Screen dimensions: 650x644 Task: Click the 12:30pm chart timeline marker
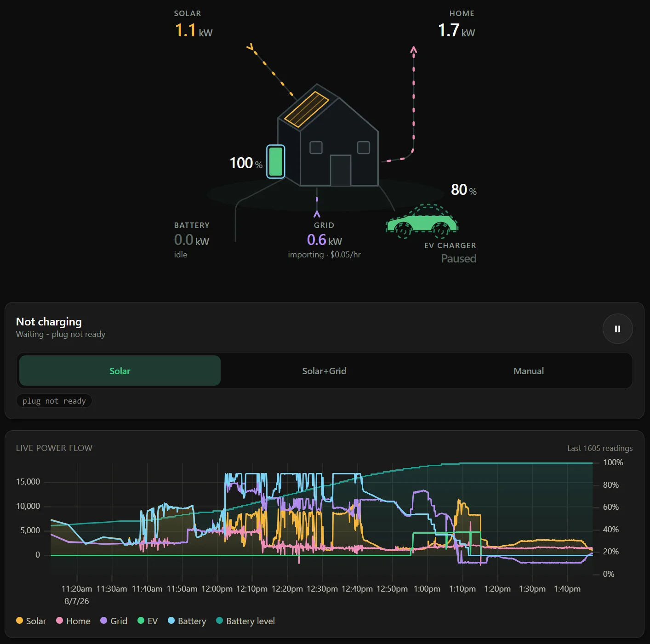[x=322, y=589]
